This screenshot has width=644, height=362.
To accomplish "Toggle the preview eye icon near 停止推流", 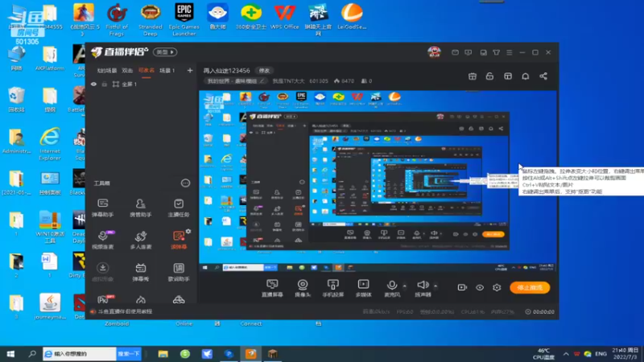I will 480,287.
